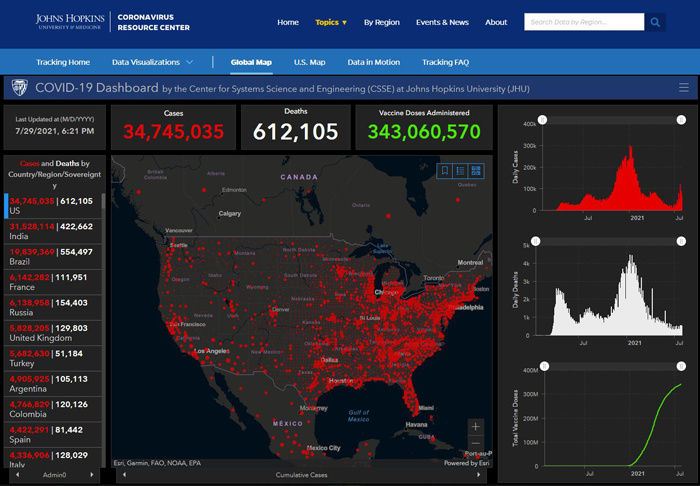
Task: Click right arrow beside Admin0
Action: click(92, 475)
